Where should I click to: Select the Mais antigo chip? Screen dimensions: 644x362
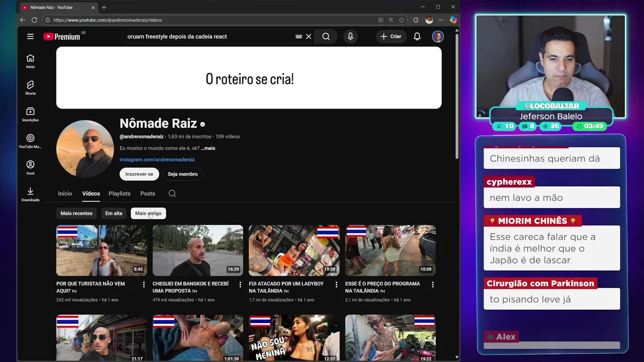pyautogui.click(x=148, y=213)
